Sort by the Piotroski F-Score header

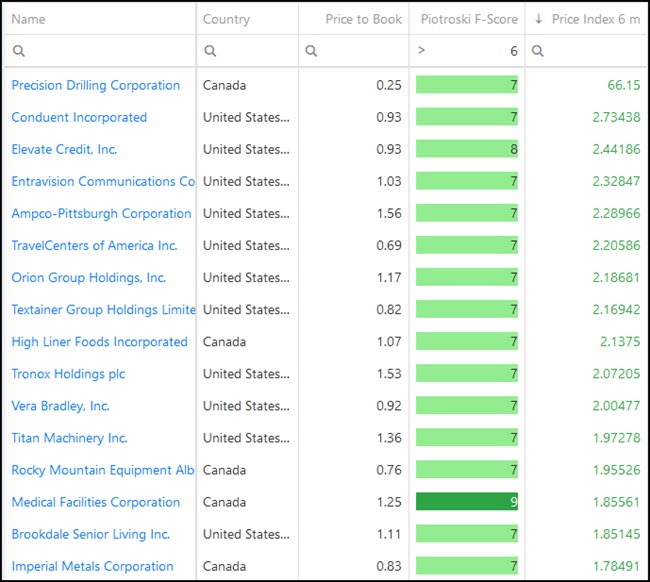pos(469,19)
